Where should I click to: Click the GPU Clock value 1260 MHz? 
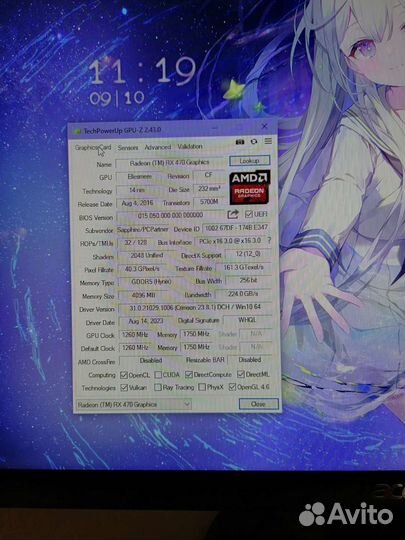point(135,335)
